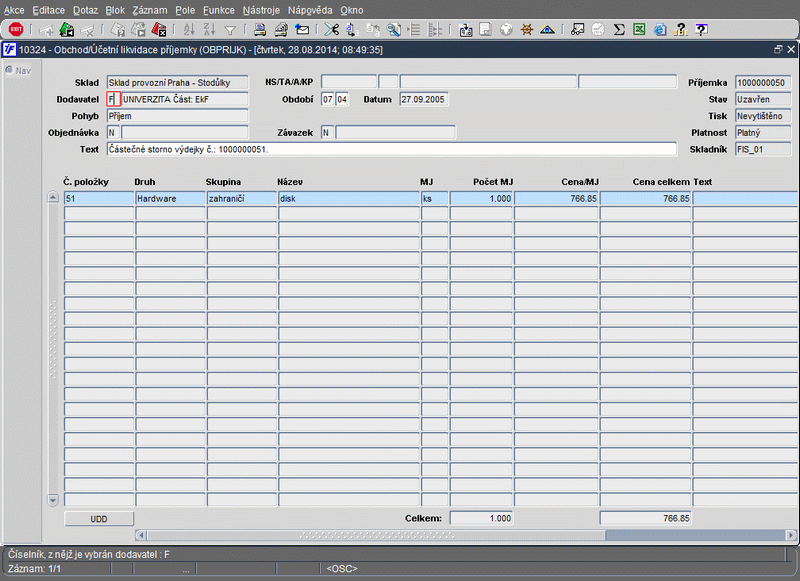Screen dimensions: 800x581
Task: Click the UDD button
Action: point(99,519)
